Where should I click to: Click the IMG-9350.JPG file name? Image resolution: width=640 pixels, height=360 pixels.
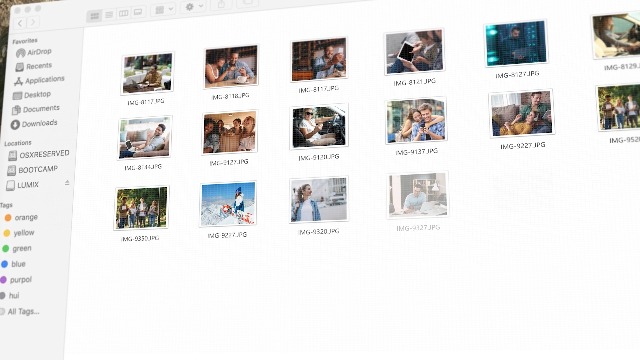coord(140,239)
